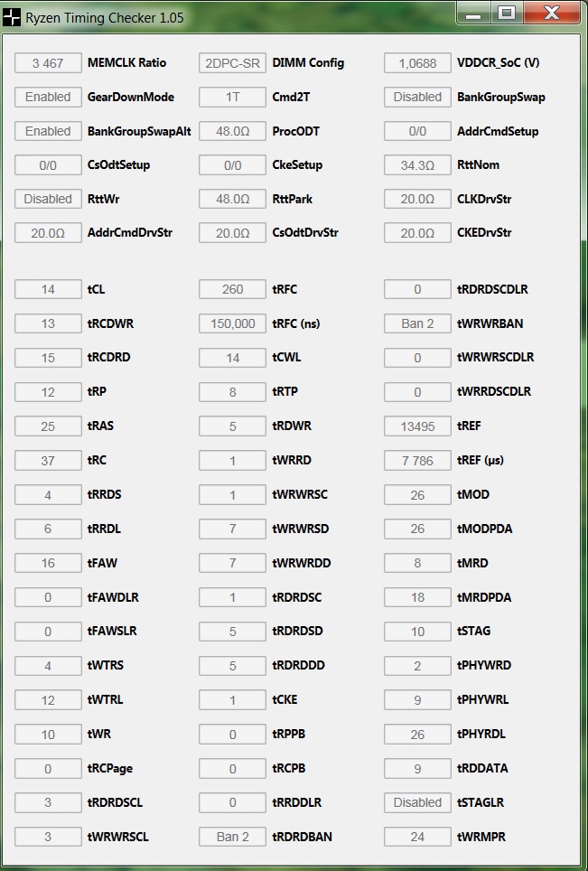Close the Ryzen Timing Checker window
This screenshot has width=588, height=871.
click(551, 14)
